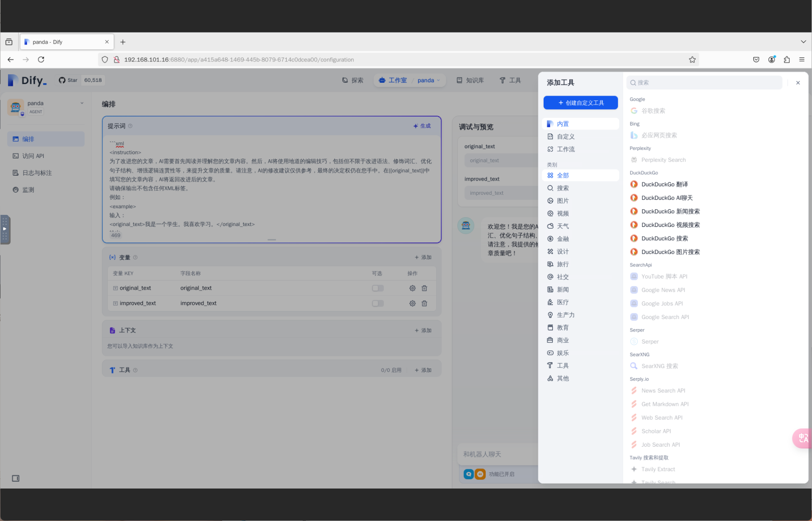Add tool in 工具 section

[423, 370]
